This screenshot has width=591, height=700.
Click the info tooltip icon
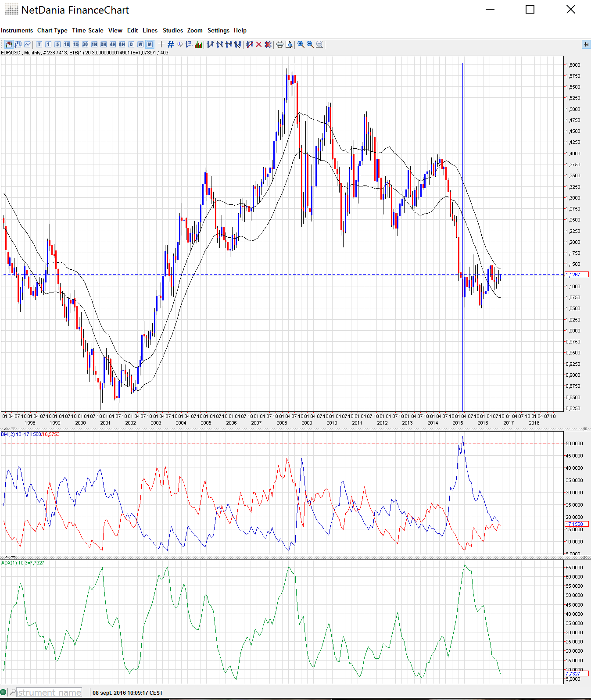(x=180, y=44)
